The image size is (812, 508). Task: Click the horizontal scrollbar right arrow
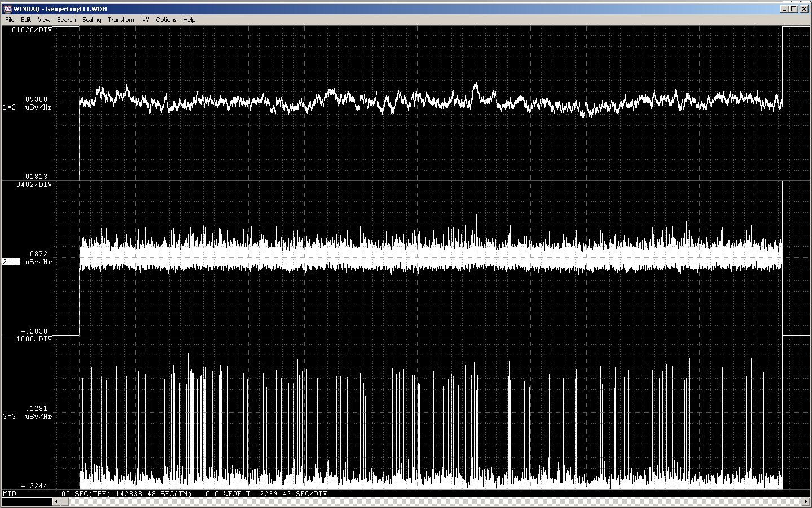(x=805, y=501)
